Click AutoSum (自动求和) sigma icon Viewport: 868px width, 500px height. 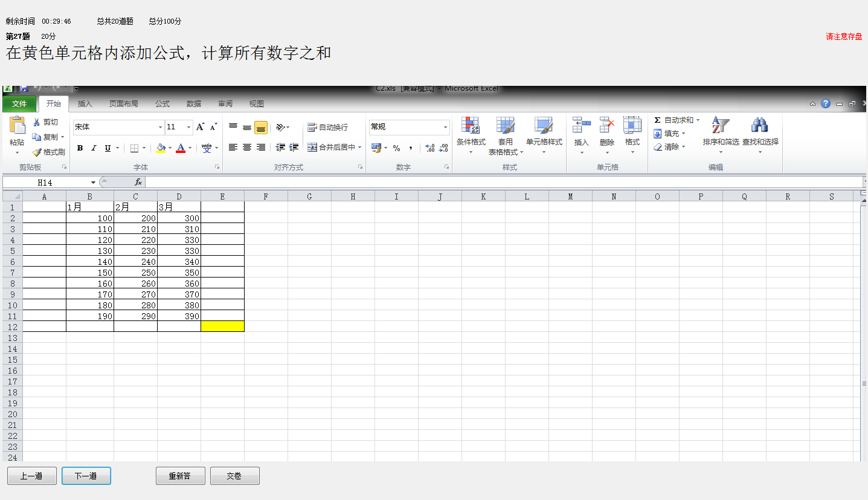tap(658, 120)
